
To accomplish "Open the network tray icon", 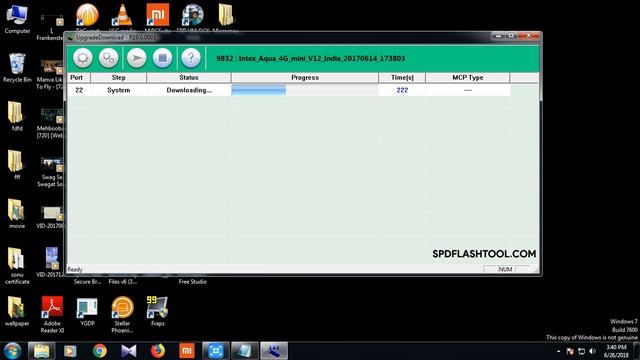I will tap(582, 351).
